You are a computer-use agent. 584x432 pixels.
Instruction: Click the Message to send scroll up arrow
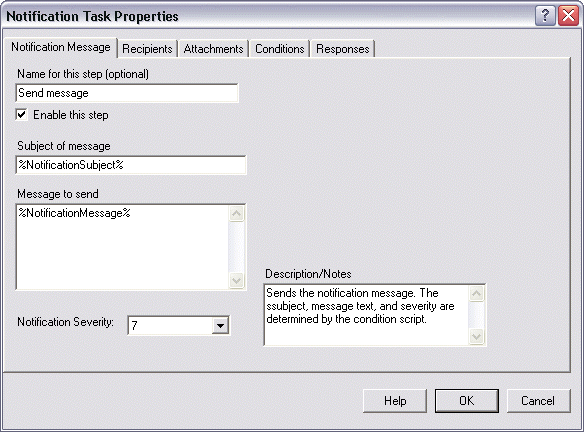point(236,213)
